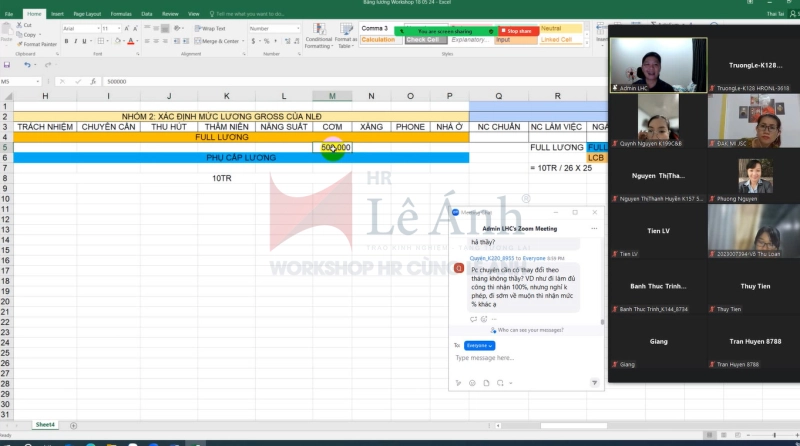Click the Bold formatting icon

coord(65,41)
